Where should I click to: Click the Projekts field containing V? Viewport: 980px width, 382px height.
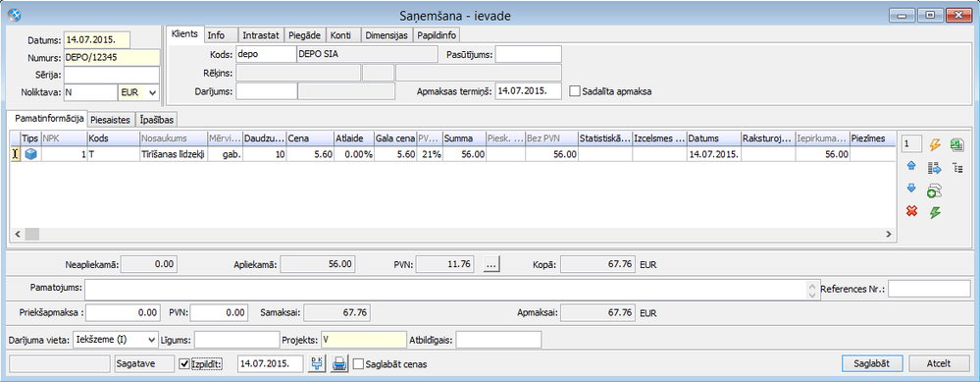point(363,340)
